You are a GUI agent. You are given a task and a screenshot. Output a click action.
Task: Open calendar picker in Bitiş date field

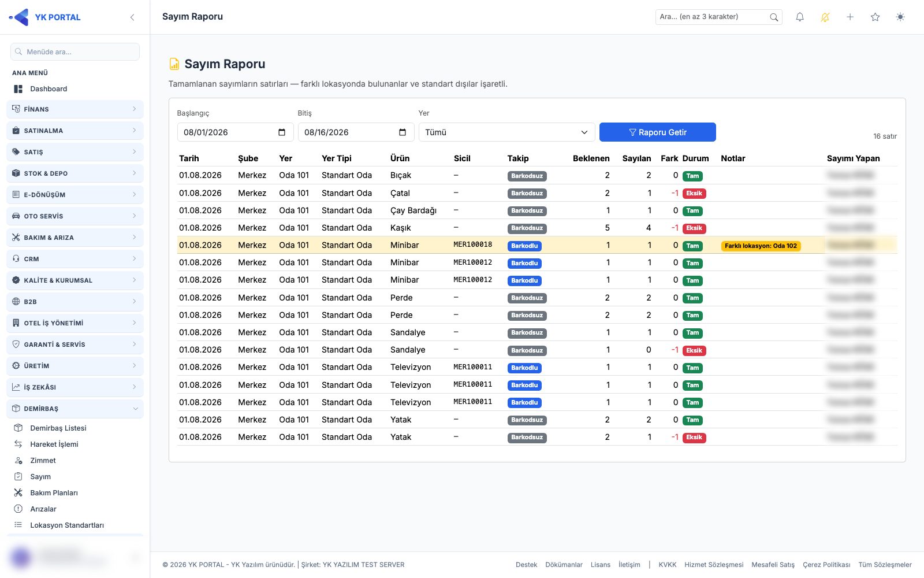point(403,132)
